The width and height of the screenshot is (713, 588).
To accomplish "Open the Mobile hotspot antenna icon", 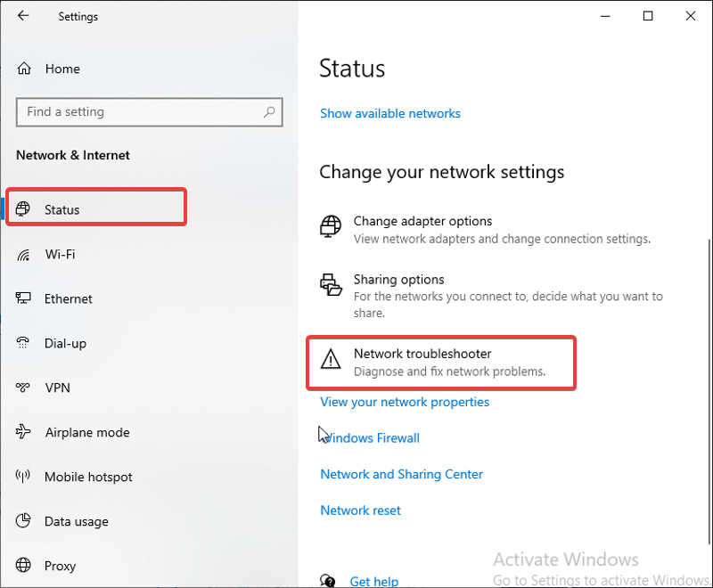I will click(x=23, y=476).
